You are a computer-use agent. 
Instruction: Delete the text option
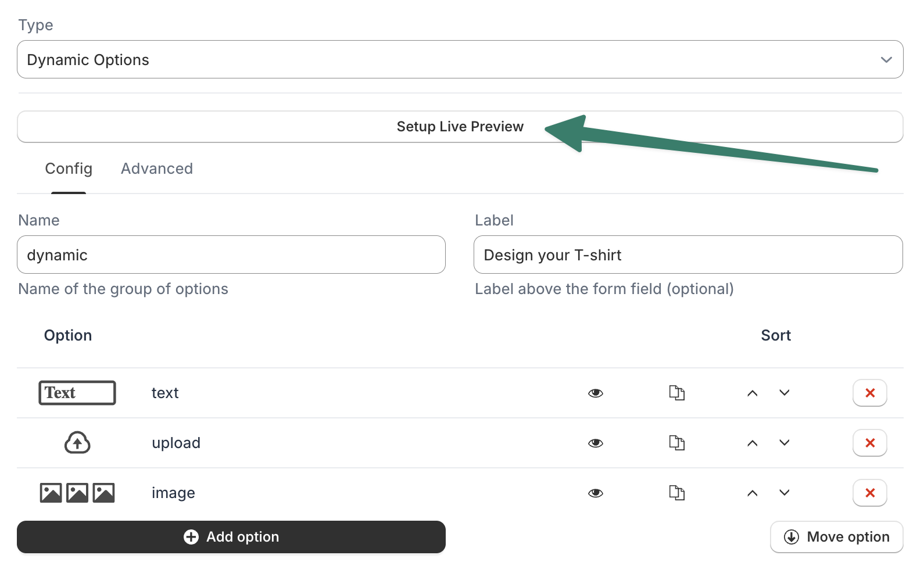click(x=869, y=393)
